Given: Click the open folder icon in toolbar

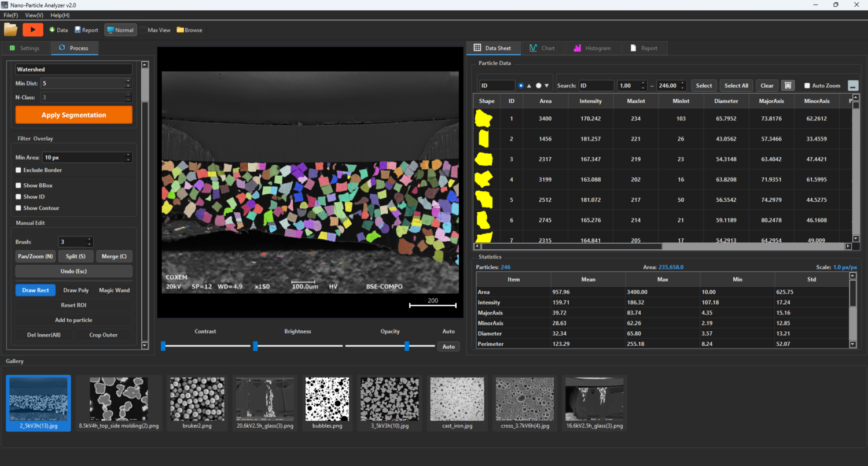Looking at the screenshot, I should coord(10,29).
